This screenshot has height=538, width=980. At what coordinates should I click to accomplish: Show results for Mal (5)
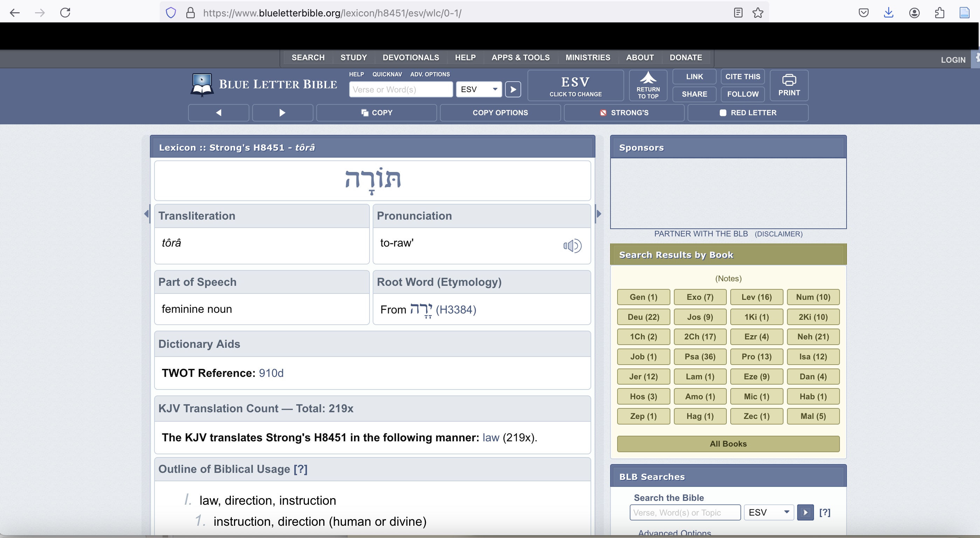[x=813, y=416]
